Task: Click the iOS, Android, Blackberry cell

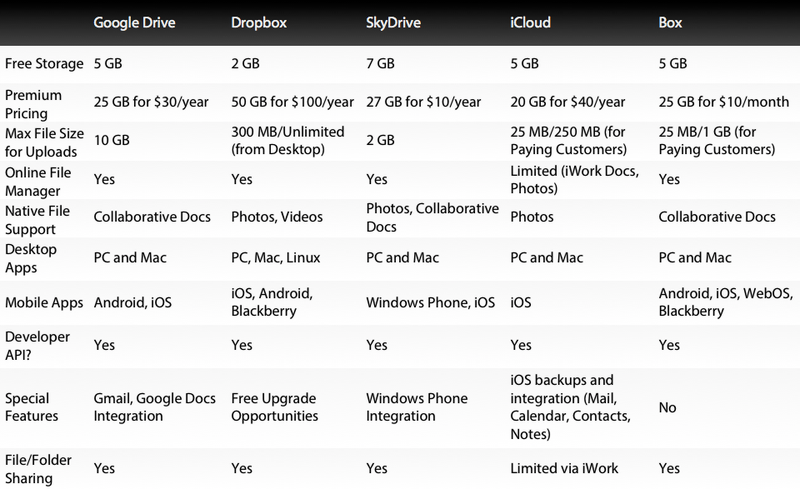Action: 272,302
